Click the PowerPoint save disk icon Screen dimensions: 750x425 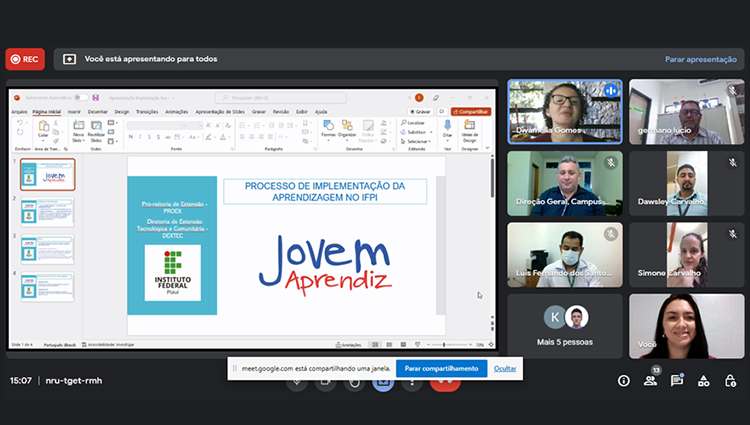click(x=96, y=98)
